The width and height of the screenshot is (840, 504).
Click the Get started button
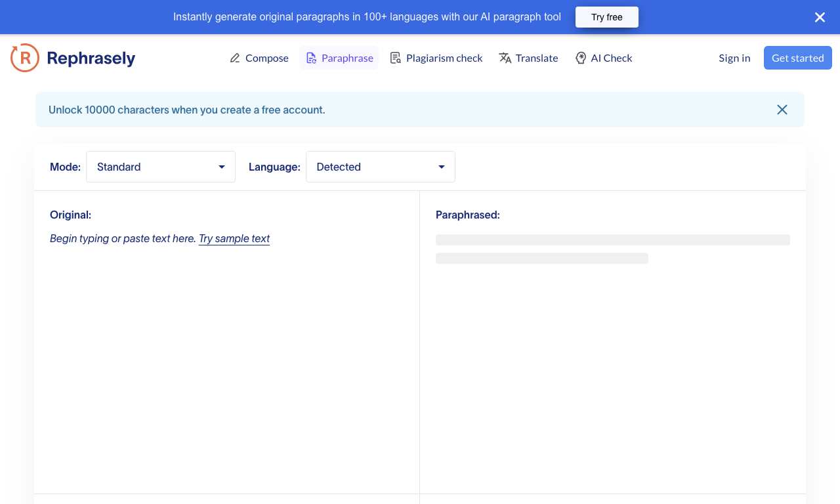pos(798,58)
